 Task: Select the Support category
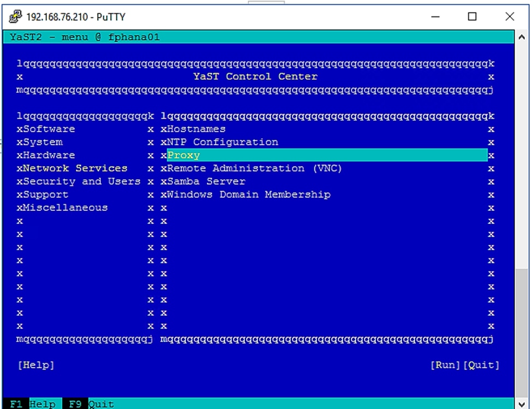point(46,194)
